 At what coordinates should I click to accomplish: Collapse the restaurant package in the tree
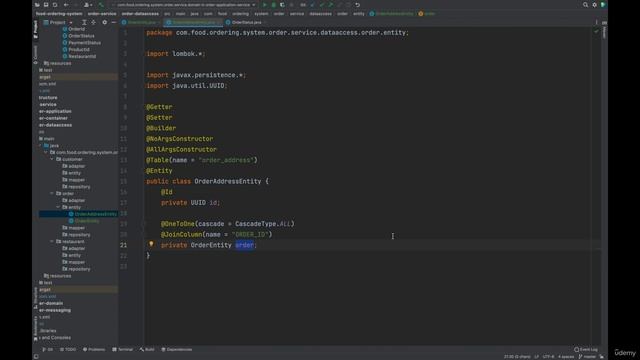coord(52,242)
